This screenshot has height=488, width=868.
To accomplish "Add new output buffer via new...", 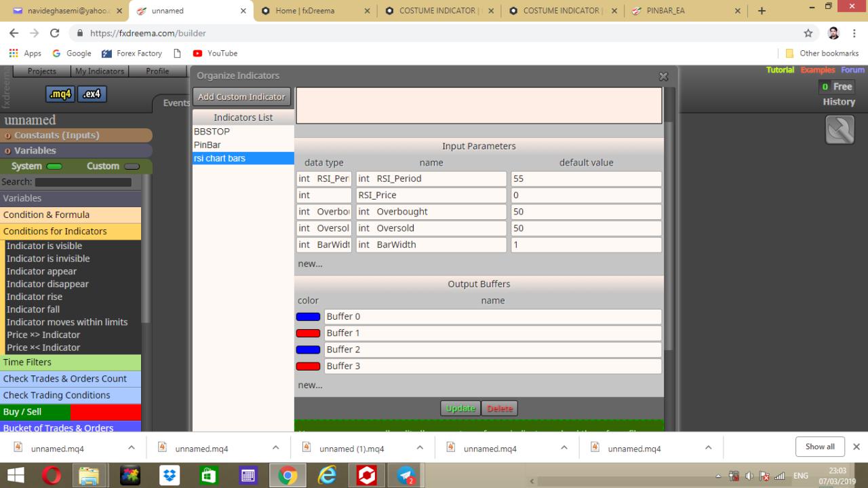I will point(310,385).
